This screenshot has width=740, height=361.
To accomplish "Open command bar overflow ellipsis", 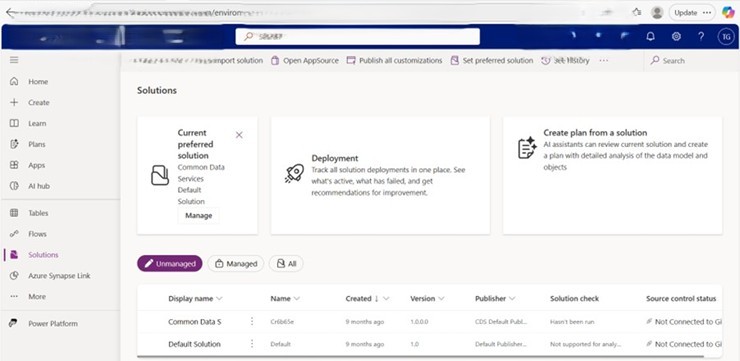I will coord(604,60).
